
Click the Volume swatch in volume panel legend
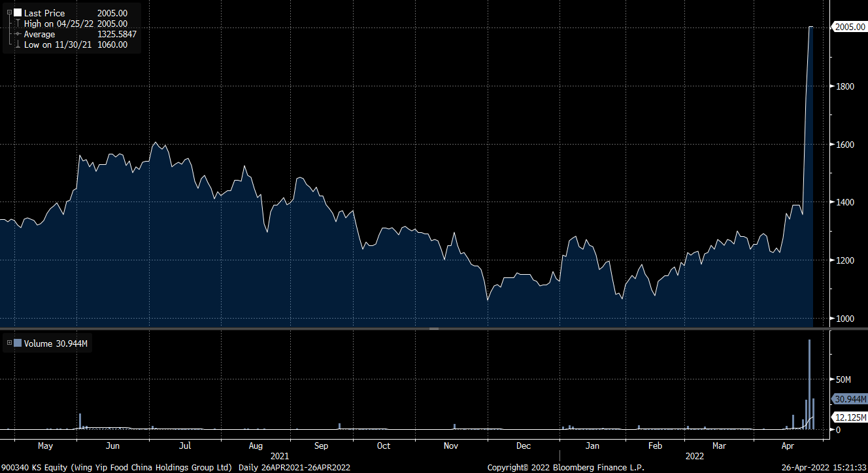click(18, 343)
